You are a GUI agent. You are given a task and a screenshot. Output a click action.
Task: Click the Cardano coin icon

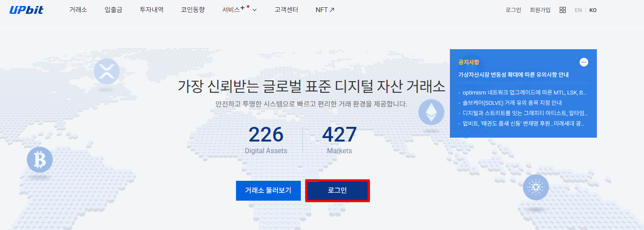click(536, 187)
